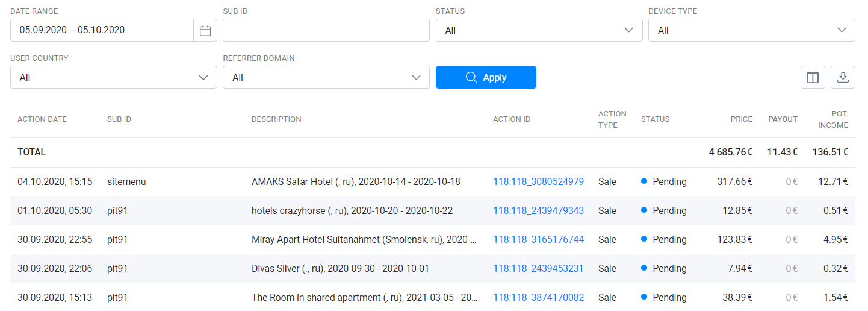
Task: Click the download export icon
Action: tap(843, 77)
